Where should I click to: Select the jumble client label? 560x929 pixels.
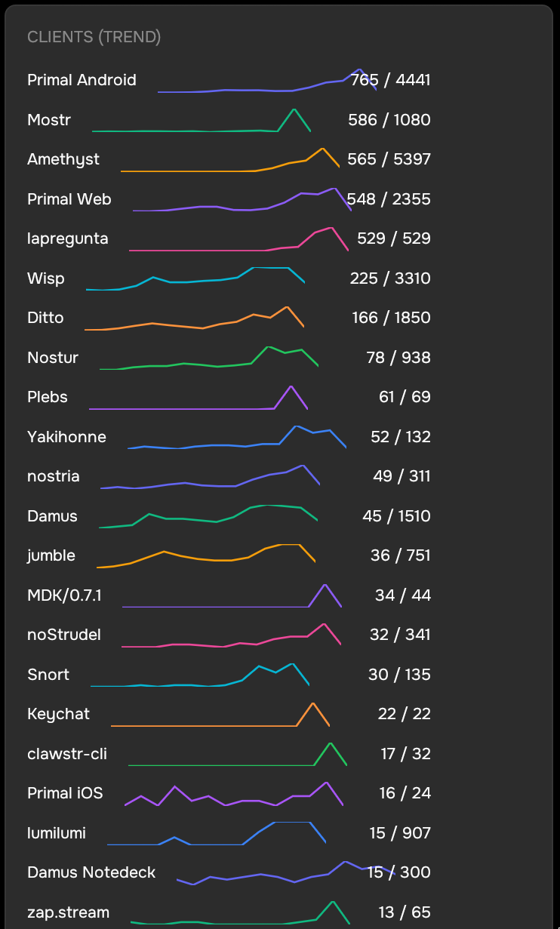tap(51, 555)
